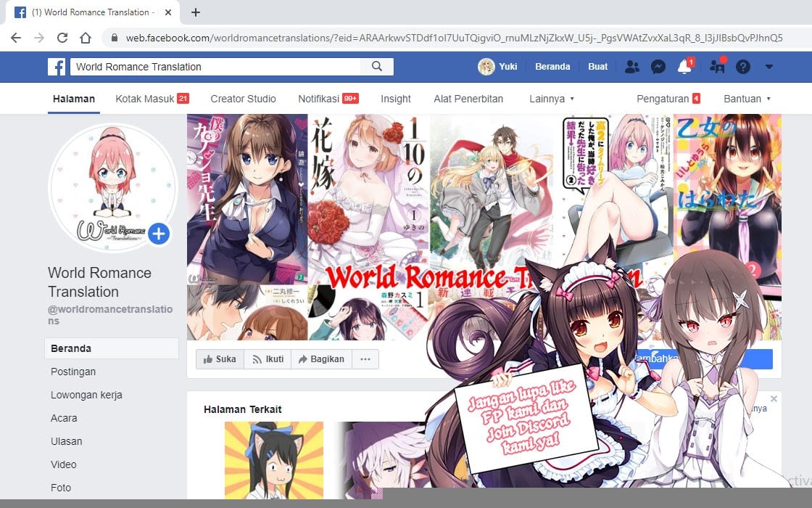Open the Notifikasi tab
This screenshot has width=812, height=508.
coord(328,99)
